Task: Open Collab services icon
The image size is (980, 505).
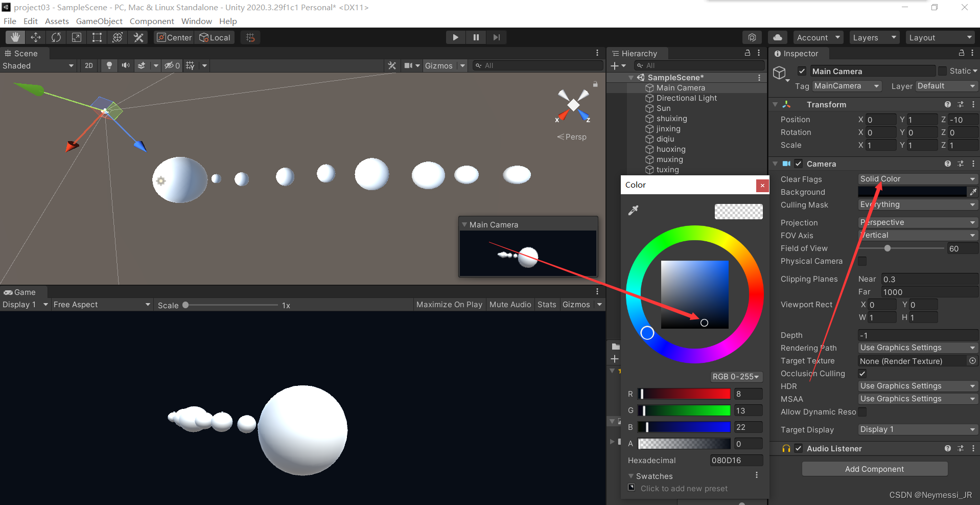Action: pyautogui.click(x=752, y=37)
